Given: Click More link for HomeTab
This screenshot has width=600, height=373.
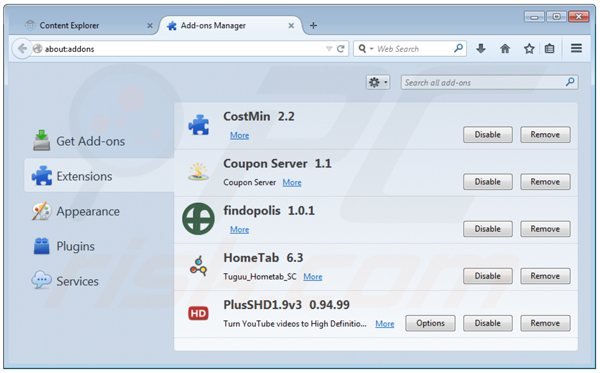Looking at the screenshot, I should coord(313,277).
